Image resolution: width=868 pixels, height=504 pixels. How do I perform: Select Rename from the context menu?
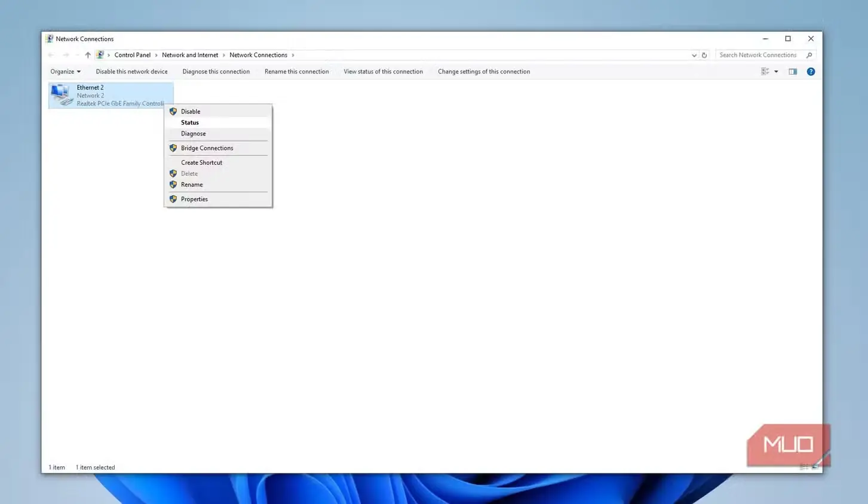point(218,185)
